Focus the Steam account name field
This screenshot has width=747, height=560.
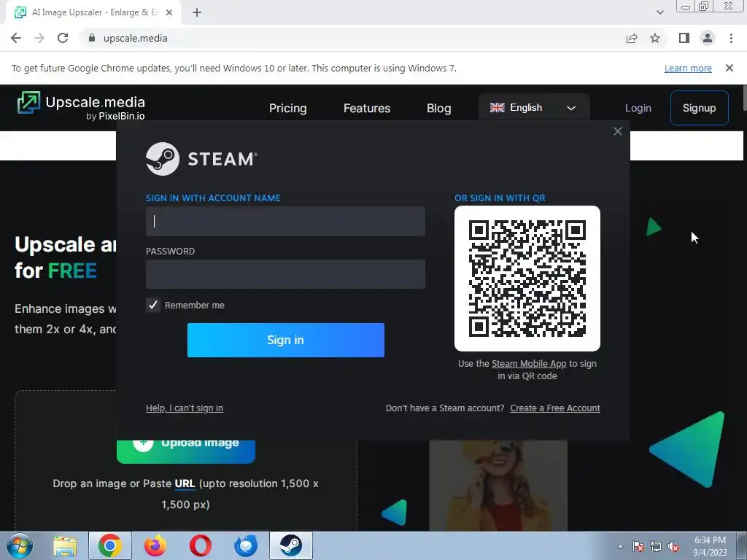pyautogui.click(x=285, y=222)
